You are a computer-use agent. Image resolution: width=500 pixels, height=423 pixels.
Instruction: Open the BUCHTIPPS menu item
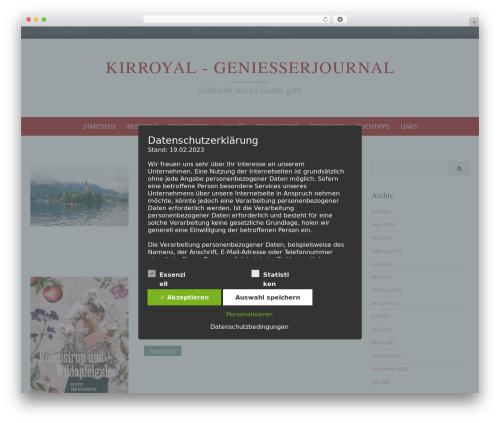(x=373, y=127)
